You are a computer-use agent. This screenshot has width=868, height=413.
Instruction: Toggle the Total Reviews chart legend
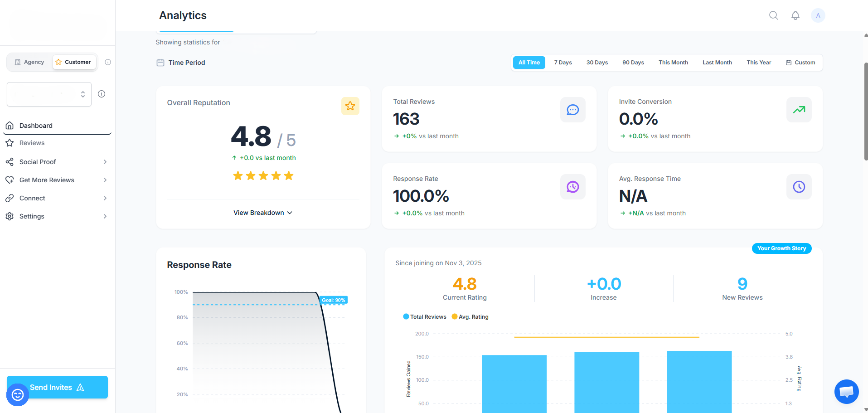pyautogui.click(x=424, y=316)
